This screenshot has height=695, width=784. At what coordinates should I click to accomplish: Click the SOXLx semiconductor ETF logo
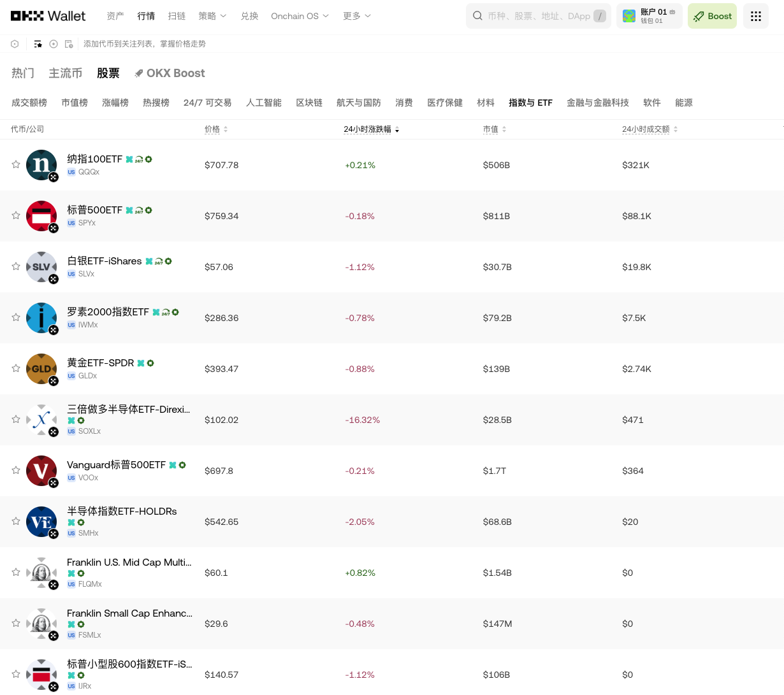(41, 420)
